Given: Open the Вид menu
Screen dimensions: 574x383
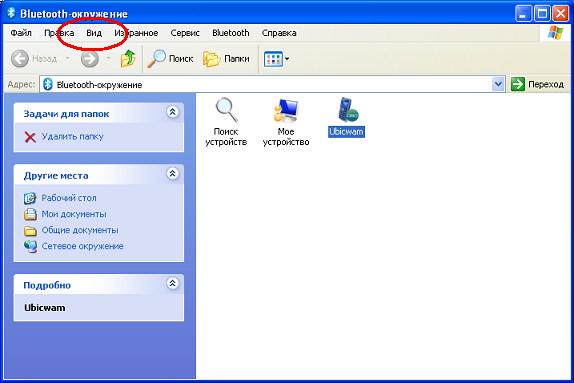Looking at the screenshot, I should (x=94, y=33).
